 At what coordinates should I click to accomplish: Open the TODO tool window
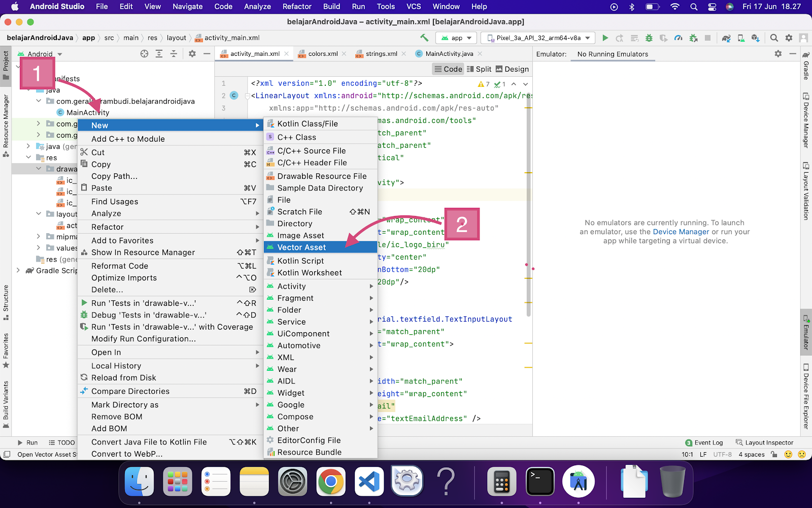tap(61, 442)
